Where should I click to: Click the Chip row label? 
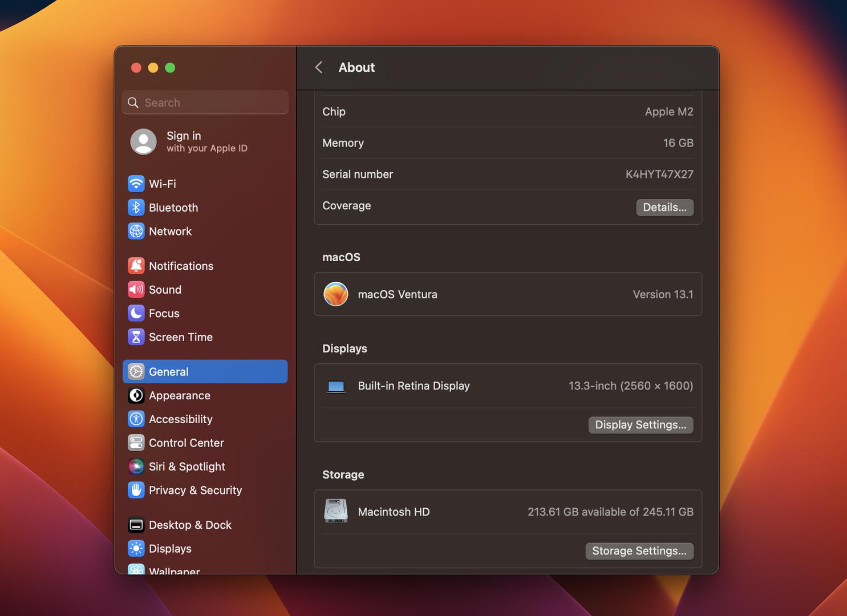pos(334,112)
